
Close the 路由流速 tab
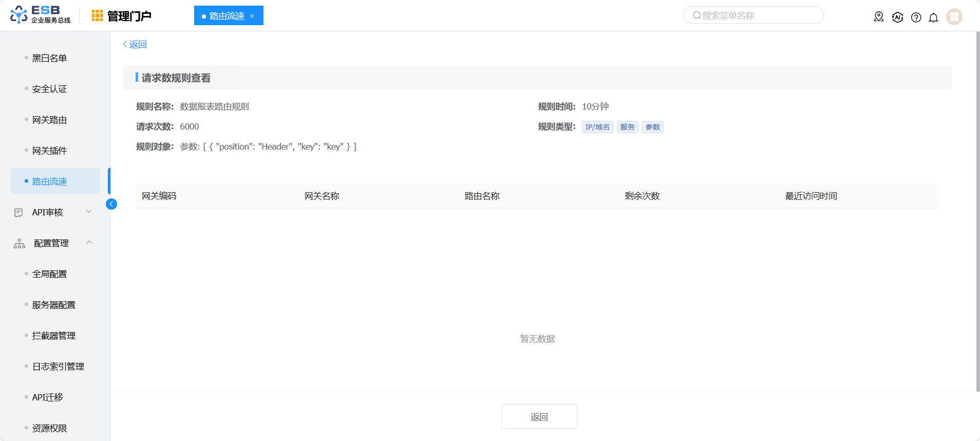point(252,16)
